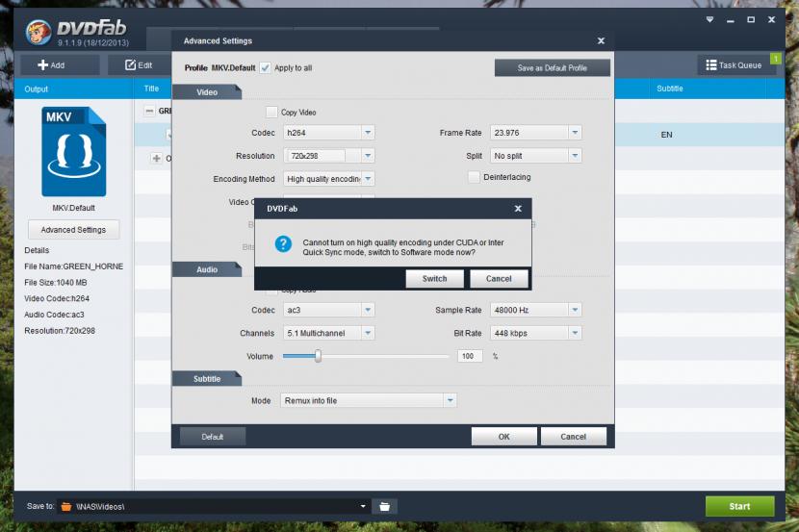Open the Save to path dropdown arrow
Viewport: 799px width, 532px height.
[x=363, y=506]
